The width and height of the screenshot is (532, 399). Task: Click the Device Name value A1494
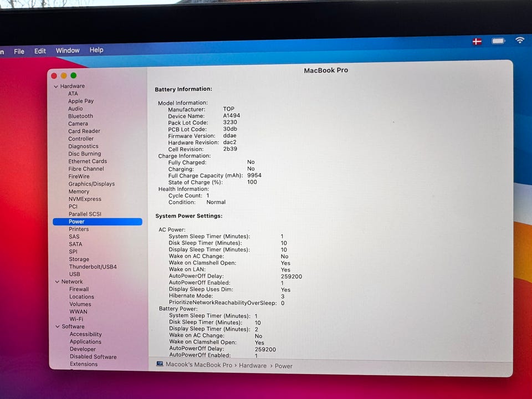(x=232, y=115)
